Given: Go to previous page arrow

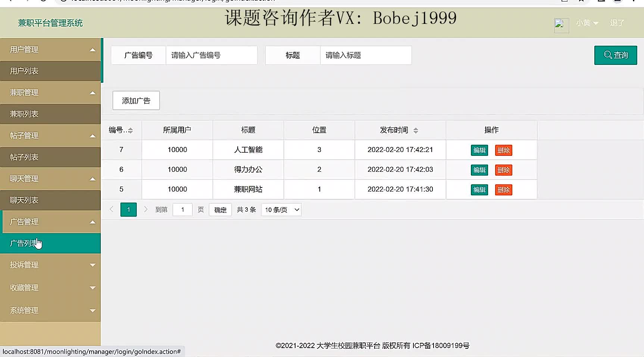Looking at the screenshot, I should 111,209.
